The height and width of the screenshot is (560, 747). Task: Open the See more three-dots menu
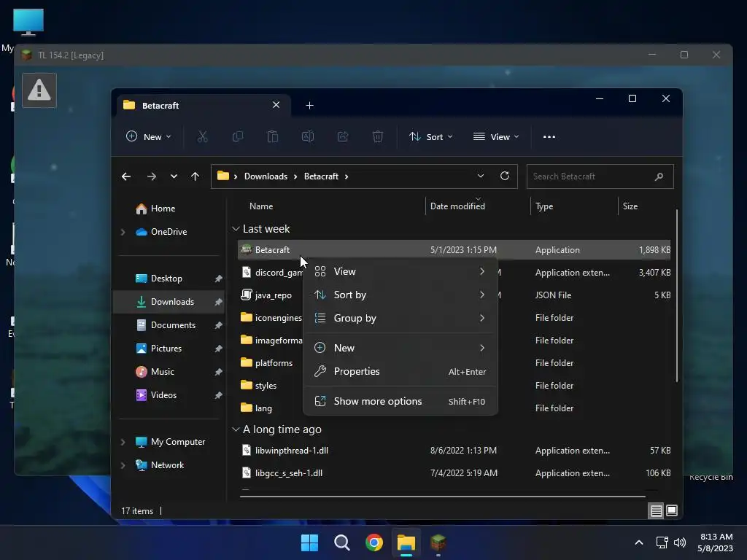(x=549, y=137)
